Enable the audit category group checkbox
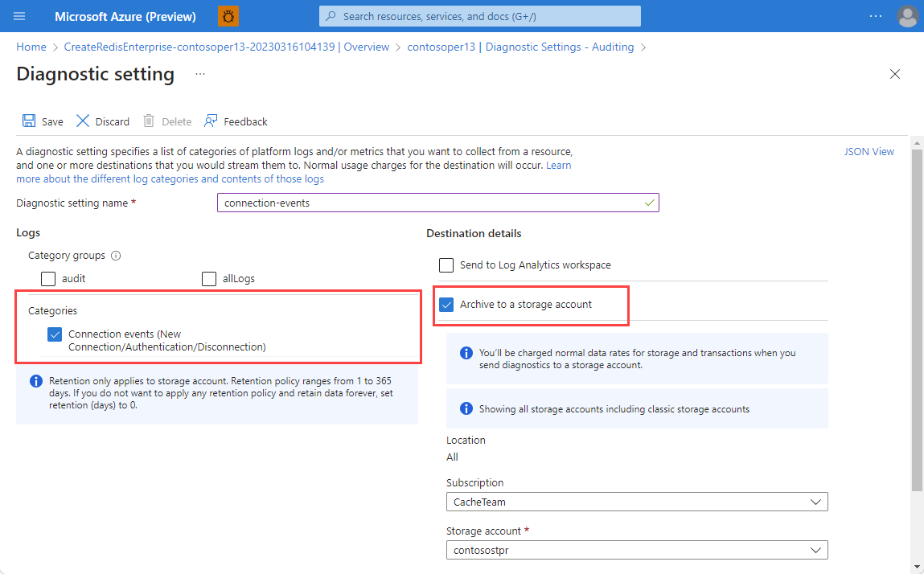This screenshot has height=574, width=924. click(x=47, y=278)
